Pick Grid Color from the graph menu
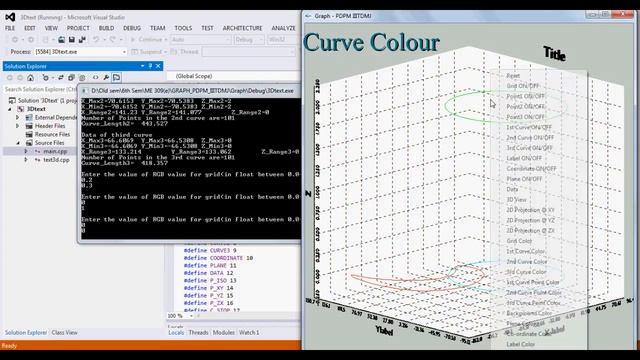 point(519,241)
